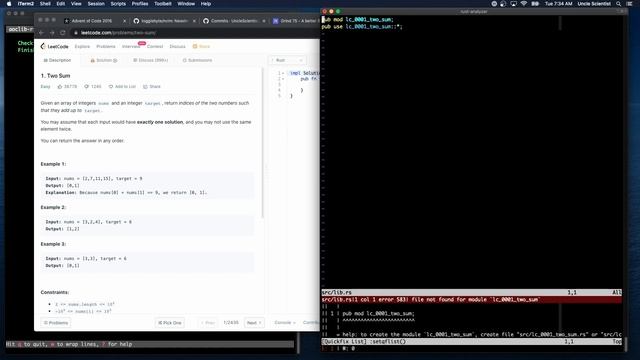Collapse code line 1 fold arrow

coord(283,73)
